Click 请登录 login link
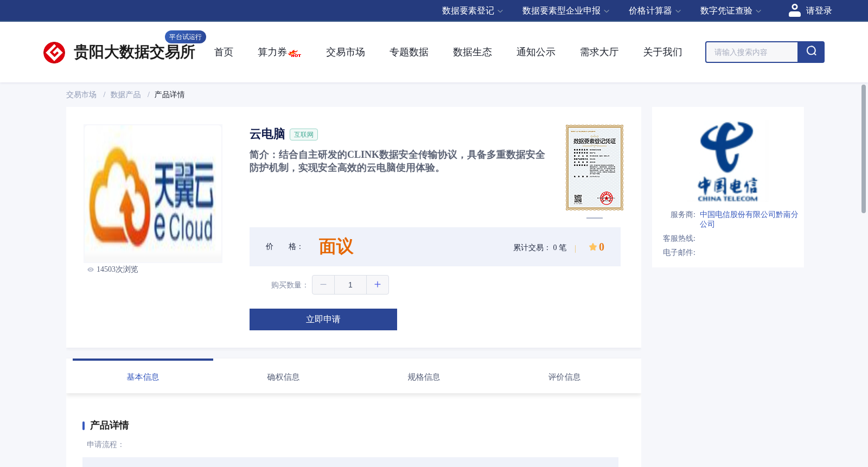The width and height of the screenshot is (868, 467). 819,11
